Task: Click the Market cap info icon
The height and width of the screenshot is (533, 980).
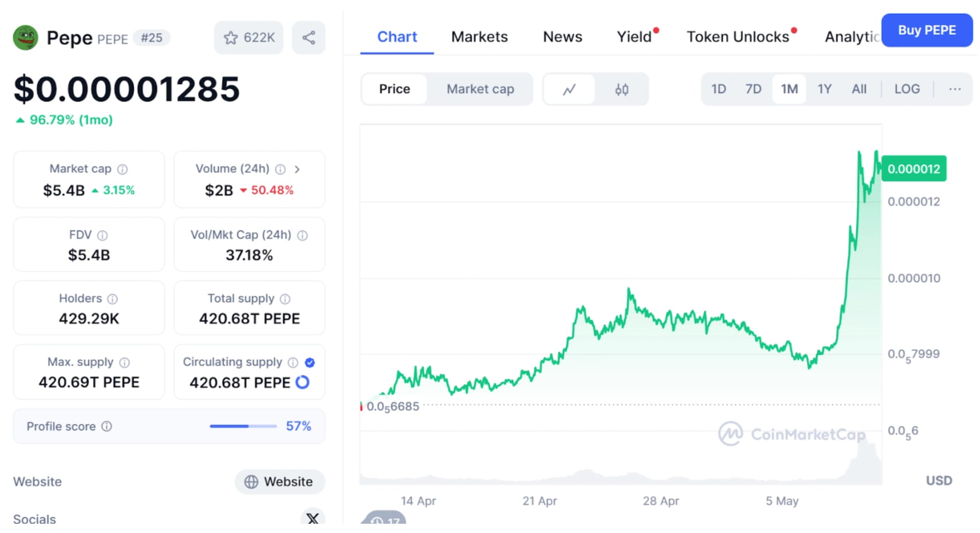Action: click(x=122, y=169)
